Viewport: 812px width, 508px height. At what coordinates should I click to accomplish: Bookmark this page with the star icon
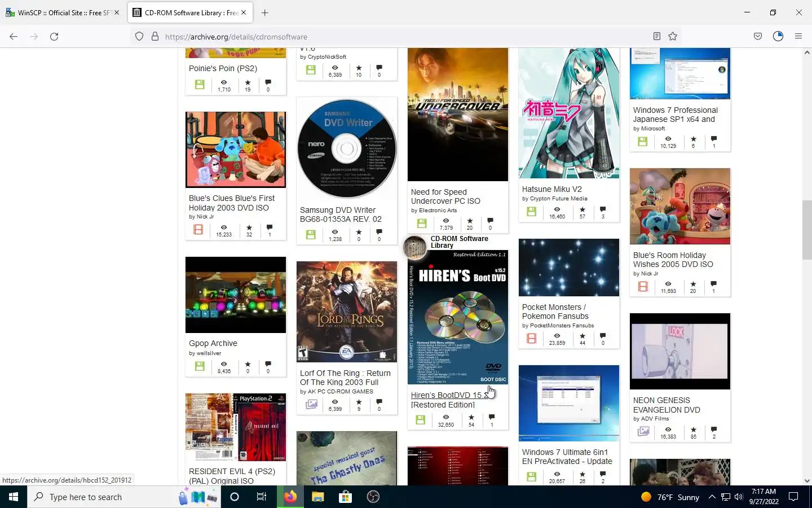point(673,37)
